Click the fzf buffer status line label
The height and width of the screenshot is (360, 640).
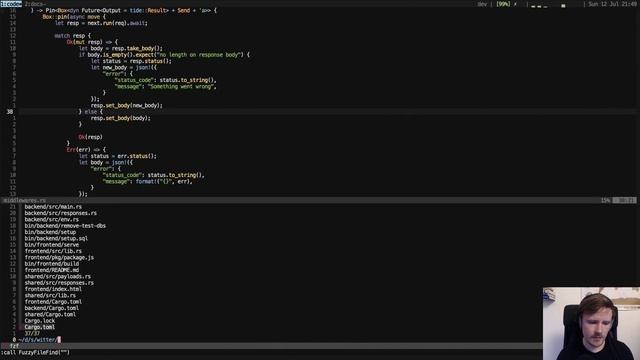point(14,346)
